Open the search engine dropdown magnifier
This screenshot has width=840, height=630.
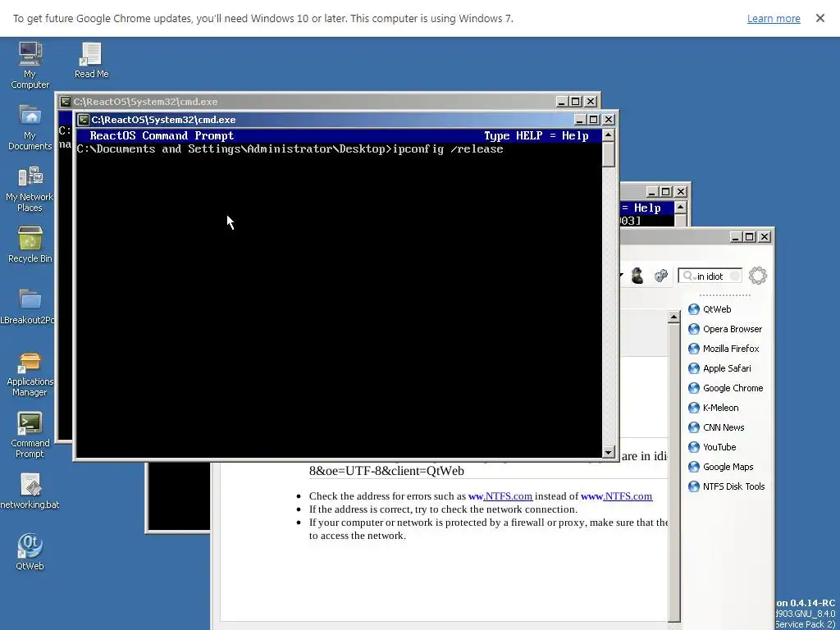[688, 276]
